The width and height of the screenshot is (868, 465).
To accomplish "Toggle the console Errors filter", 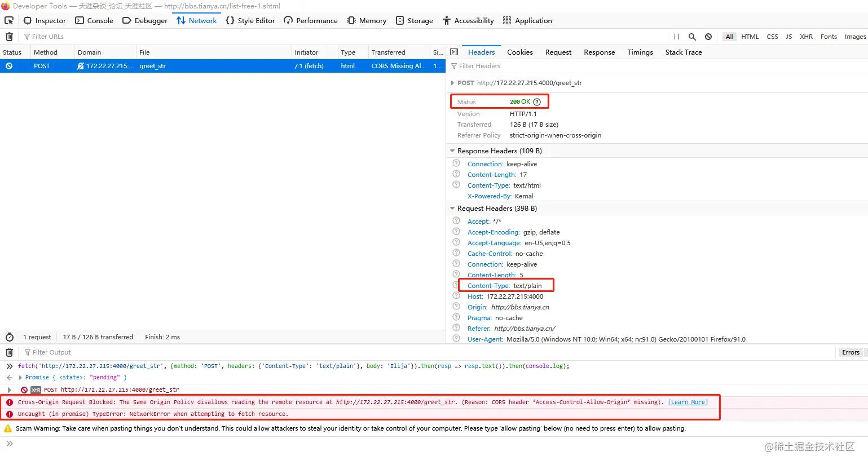I will point(851,352).
